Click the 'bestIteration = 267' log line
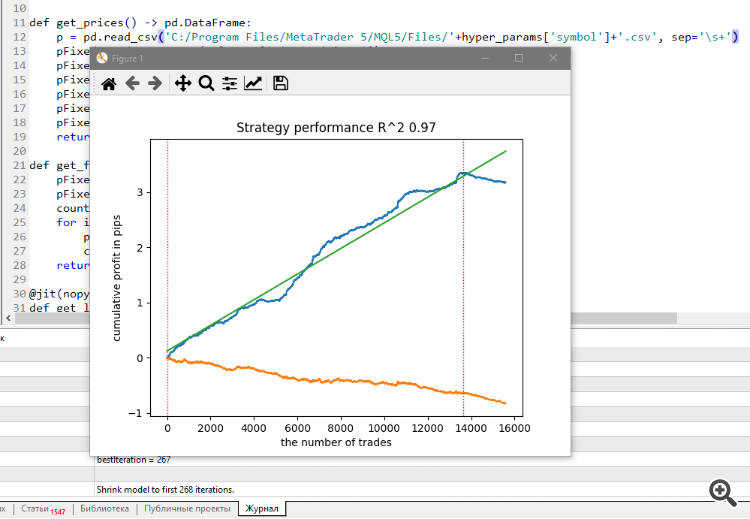Screen dimensions: 750x519 (133, 460)
